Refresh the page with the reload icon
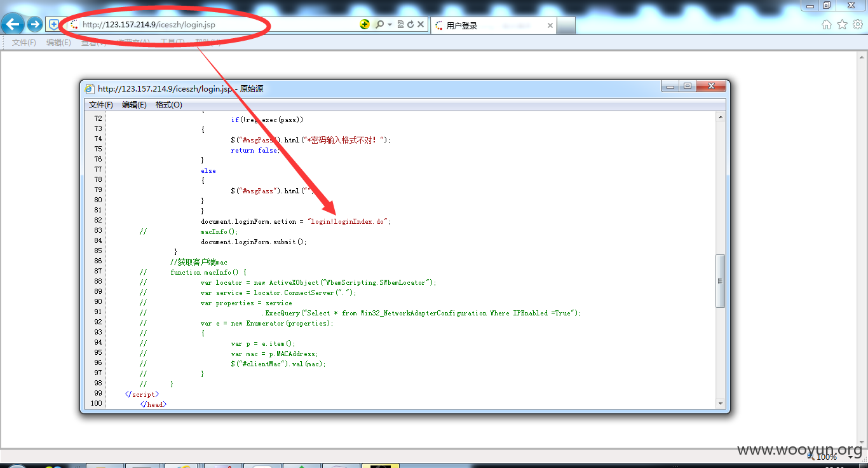This screenshot has width=868, height=468. click(x=410, y=24)
